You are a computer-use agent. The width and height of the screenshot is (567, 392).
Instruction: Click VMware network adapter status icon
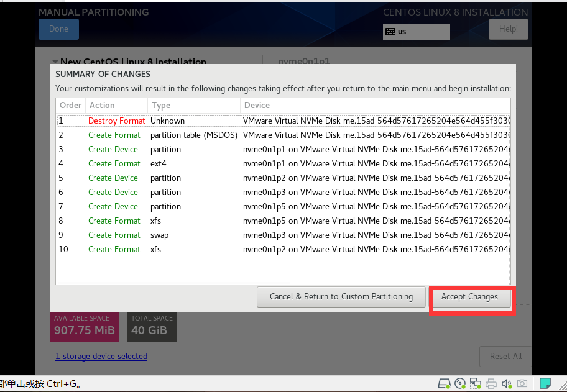pyautogui.click(x=476, y=383)
